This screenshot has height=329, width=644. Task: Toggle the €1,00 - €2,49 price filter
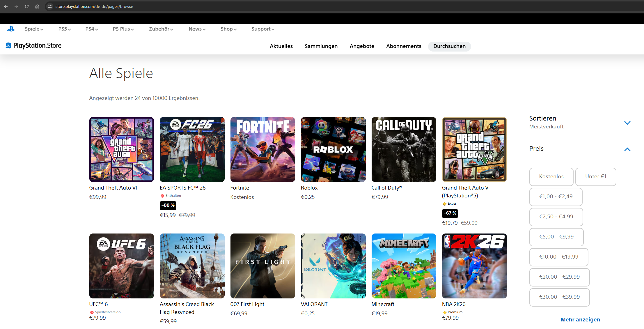[x=556, y=197]
